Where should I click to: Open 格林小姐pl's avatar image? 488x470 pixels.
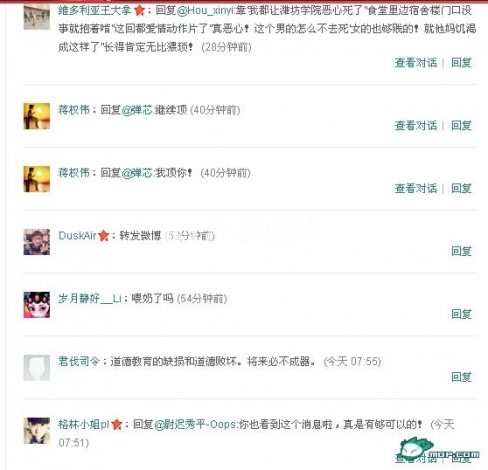tap(37, 431)
